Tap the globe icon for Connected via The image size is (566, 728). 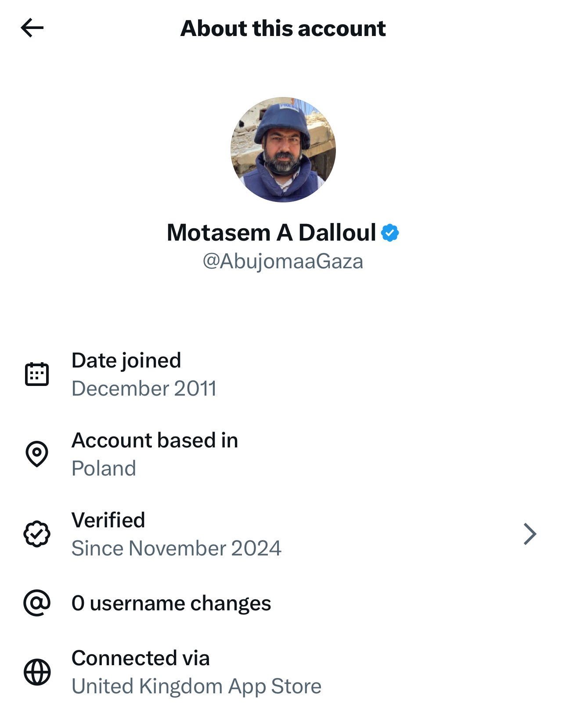click(37, 672)
